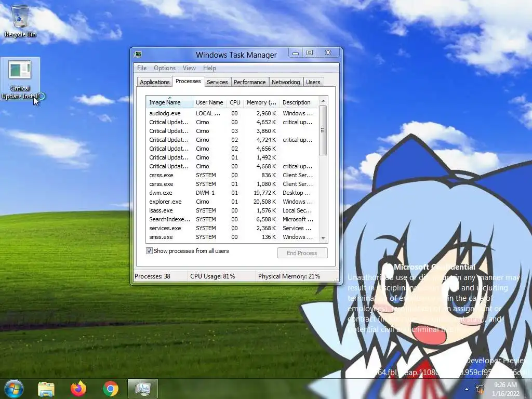Close the Windows Task Manager window

click(x=328, y=53)
